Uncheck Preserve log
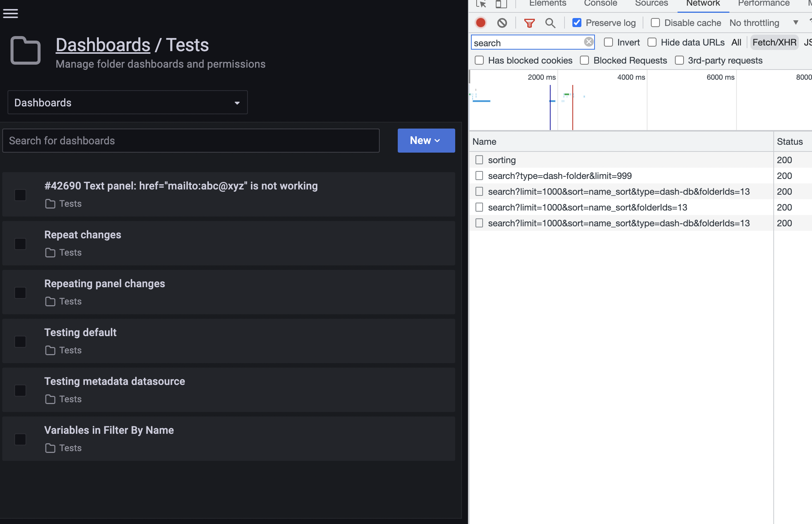The height and width of the screenshot is (524, 812). [x=577, y=23]
